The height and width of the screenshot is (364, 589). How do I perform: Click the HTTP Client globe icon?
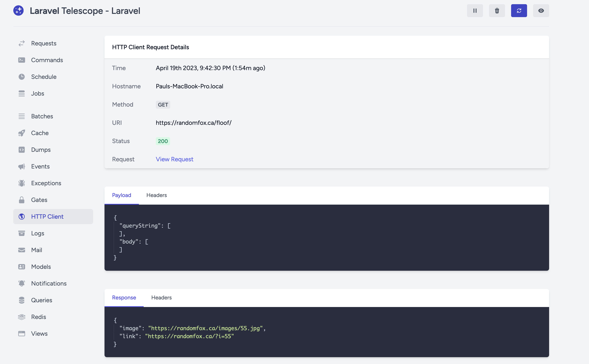22,217
